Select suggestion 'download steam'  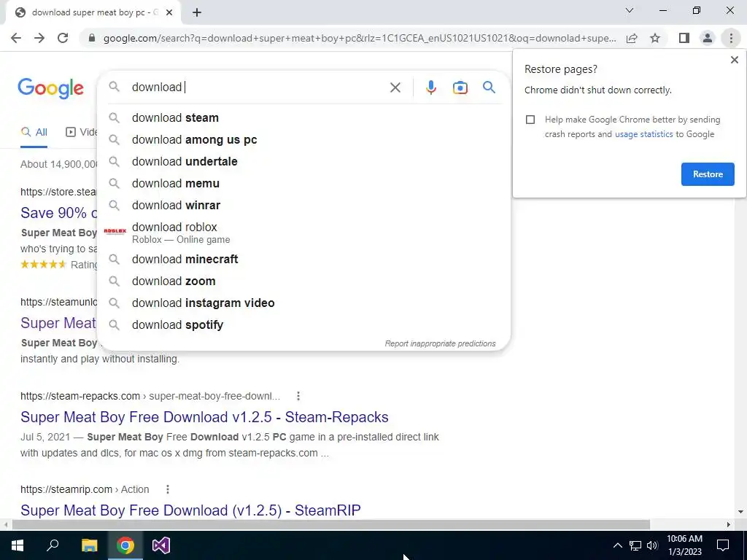[x=303, y=117]
